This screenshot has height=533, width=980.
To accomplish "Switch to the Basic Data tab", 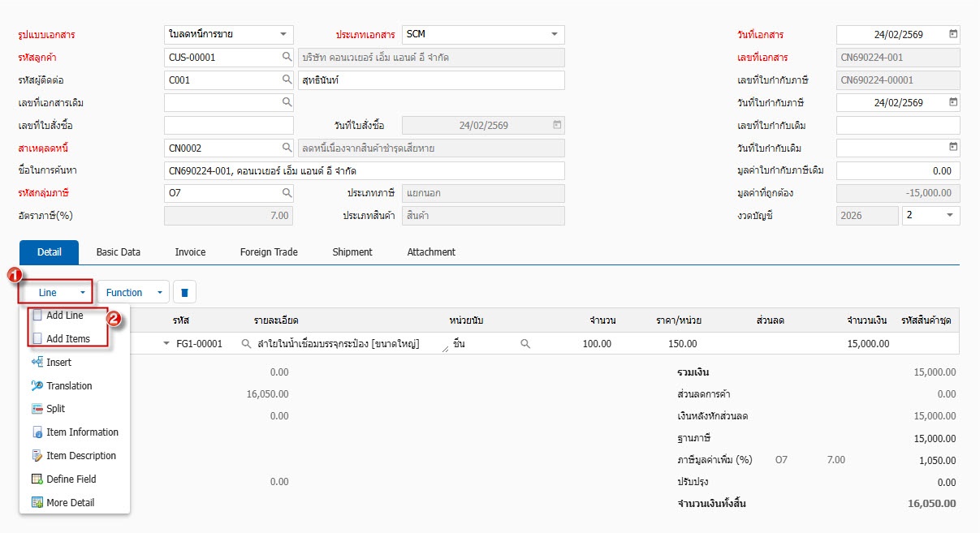I will (119, 252).
